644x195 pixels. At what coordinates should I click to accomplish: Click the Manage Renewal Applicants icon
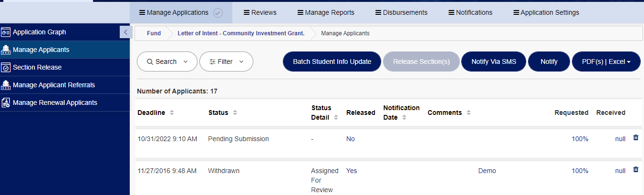(x=6, y=103)
